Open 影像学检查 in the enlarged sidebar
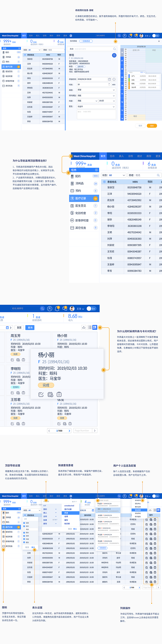The image size is (162, 644). pos(84,221)
